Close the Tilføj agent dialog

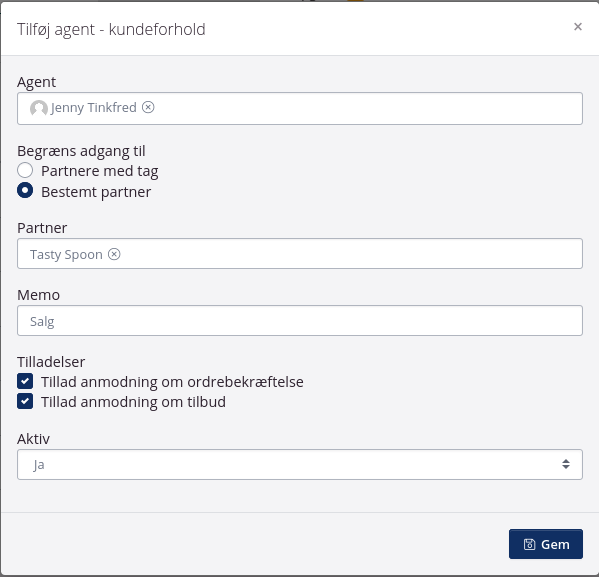tap(578, 27)
